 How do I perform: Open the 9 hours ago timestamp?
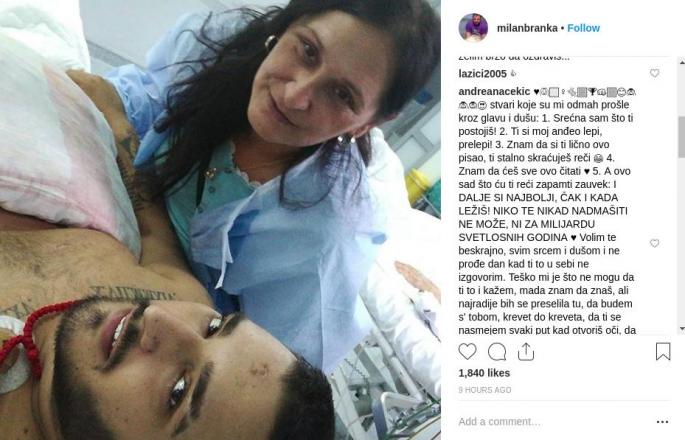[484, 390]
